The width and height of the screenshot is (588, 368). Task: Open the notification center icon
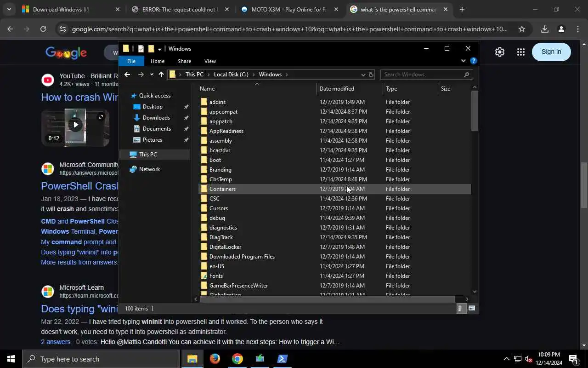coord(573,359)
